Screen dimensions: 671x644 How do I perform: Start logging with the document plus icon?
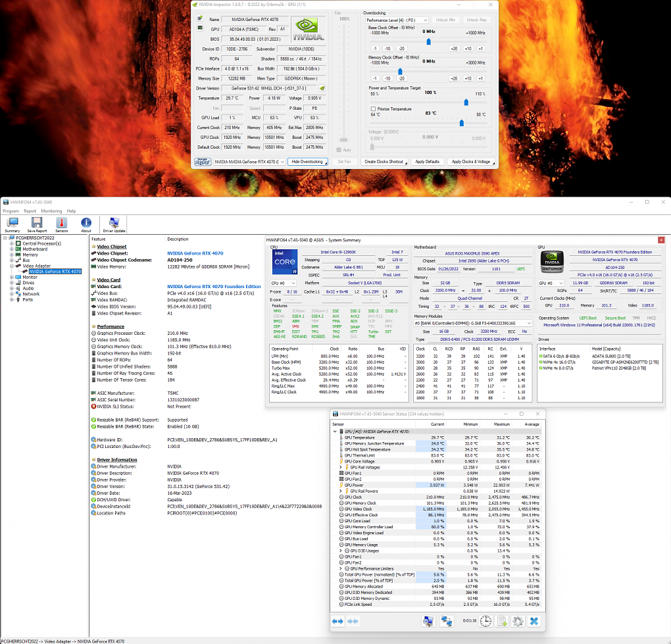(503, 622)
